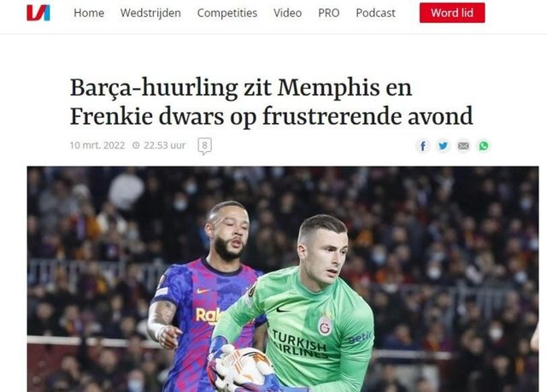Navigate to the Video section
Viewport: 547px width, 392px height.
[287, 13]
